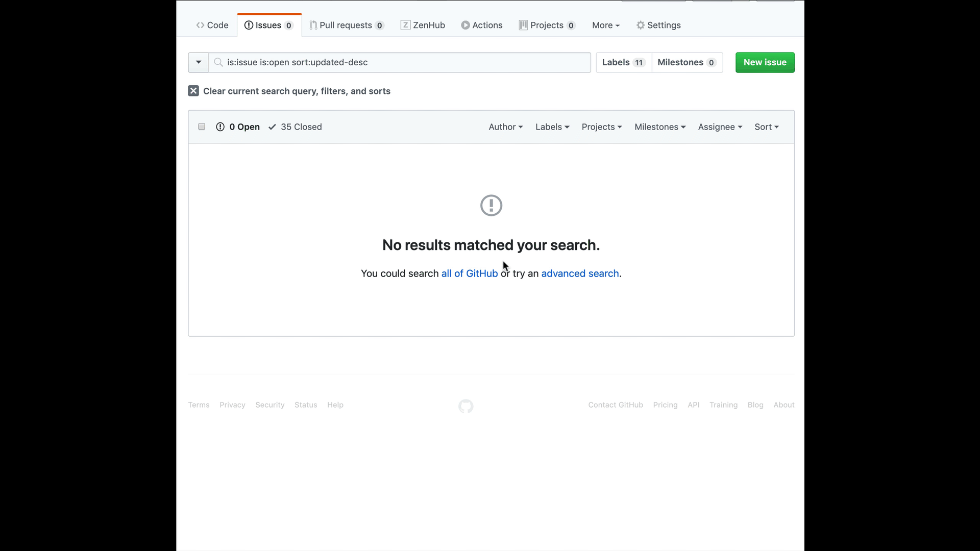This screenshot has height=551, width=980.
Task: Click the X icon to clear filters
Action: pyautogui.click(x=193, y=91)
